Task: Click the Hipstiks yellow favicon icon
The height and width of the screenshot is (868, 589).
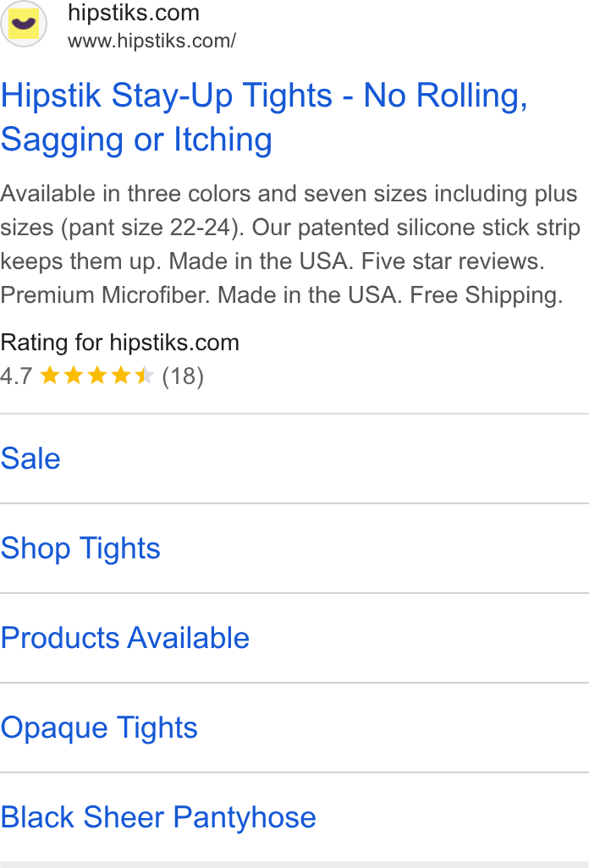Action: 23,24
